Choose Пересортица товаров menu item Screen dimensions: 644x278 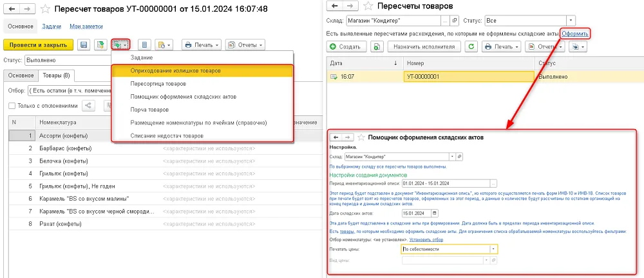[202, 83]
